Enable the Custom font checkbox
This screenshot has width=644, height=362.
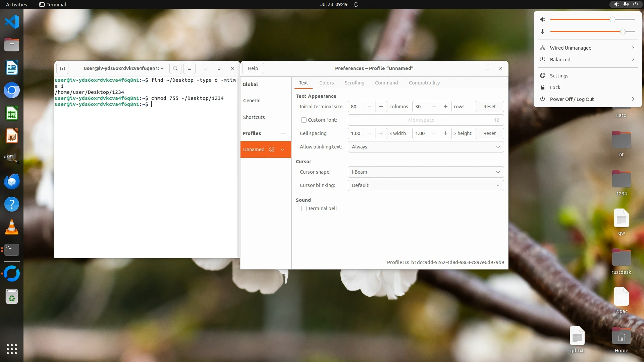(x=304, y=120)
